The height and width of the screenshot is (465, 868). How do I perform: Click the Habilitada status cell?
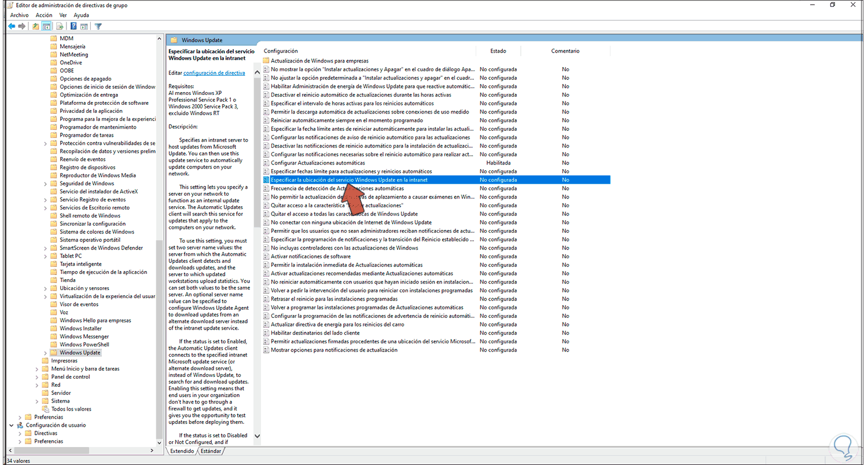(x=498, y=163)
